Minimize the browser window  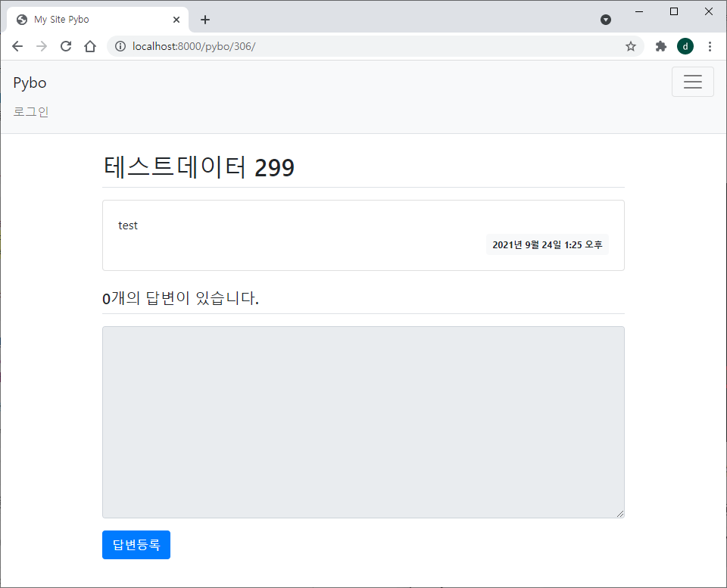(639, 11)
